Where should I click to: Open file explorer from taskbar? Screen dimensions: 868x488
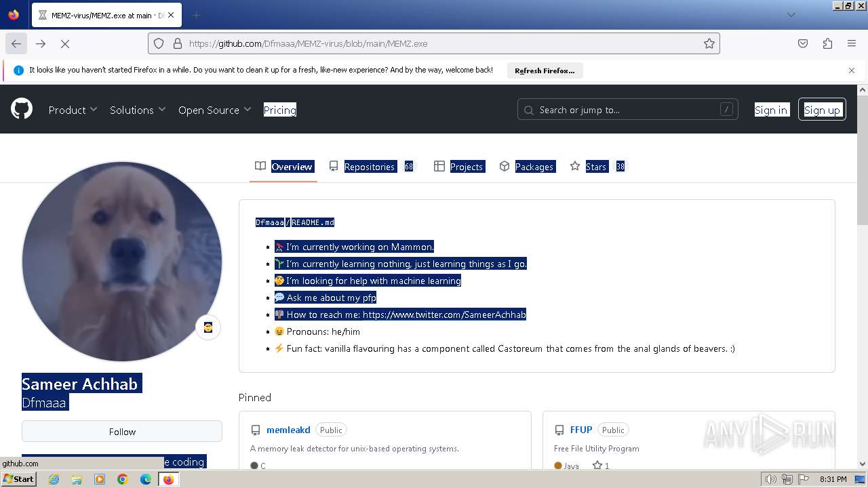pos(77,479)
